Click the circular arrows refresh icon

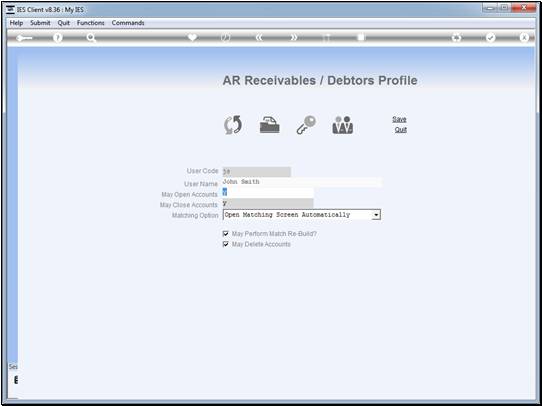[233, 125]
